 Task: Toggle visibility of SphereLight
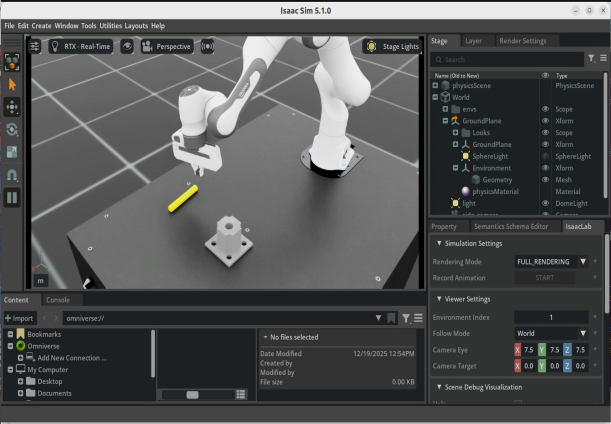(x=545, y=157)
